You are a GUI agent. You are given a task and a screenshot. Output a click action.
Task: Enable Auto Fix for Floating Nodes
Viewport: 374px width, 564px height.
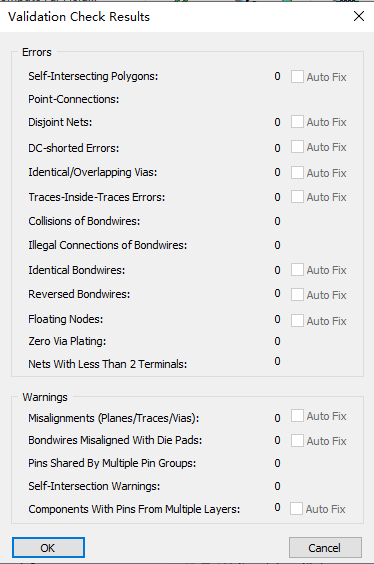297,320
